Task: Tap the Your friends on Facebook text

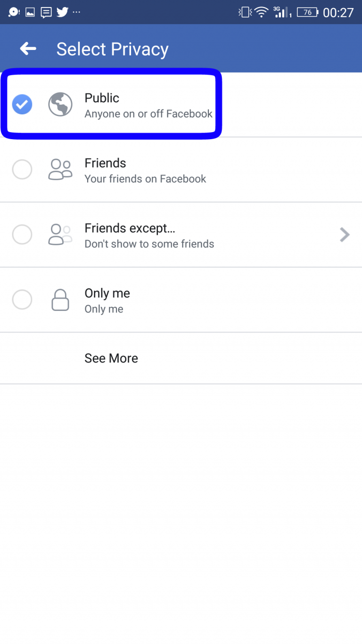Action: point(145,179)
